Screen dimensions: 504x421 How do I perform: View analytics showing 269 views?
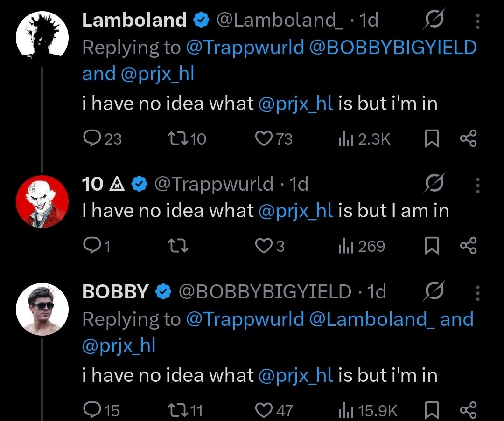(362, 246)
